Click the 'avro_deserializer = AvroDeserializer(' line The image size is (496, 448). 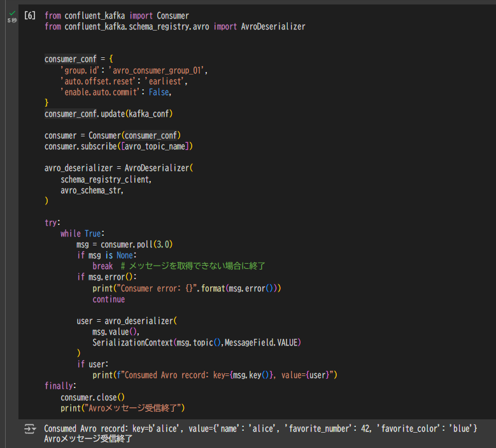pos(118,168)
